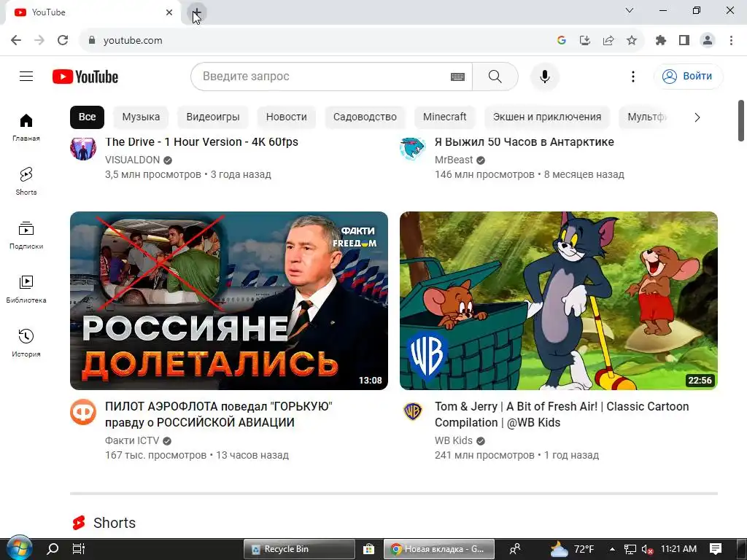Screen dimensions: 747x560
Task: Select the Видеоигры filter chip
Action: (213, 117)
